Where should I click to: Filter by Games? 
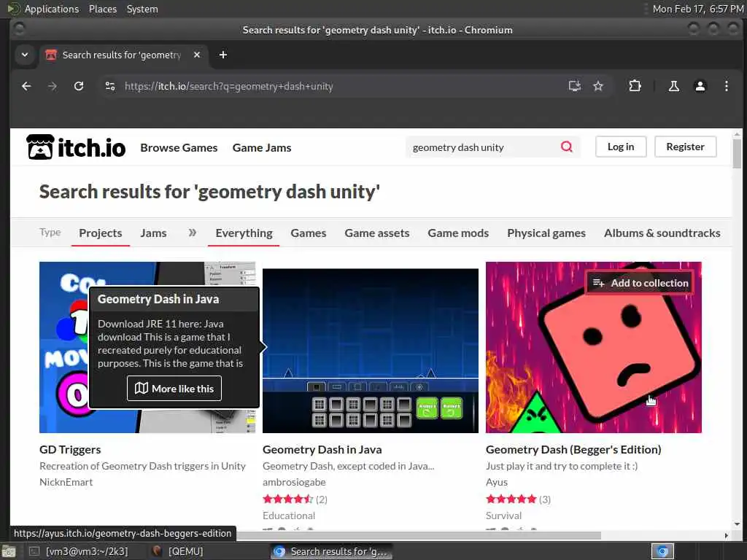[x=309, y=233]
